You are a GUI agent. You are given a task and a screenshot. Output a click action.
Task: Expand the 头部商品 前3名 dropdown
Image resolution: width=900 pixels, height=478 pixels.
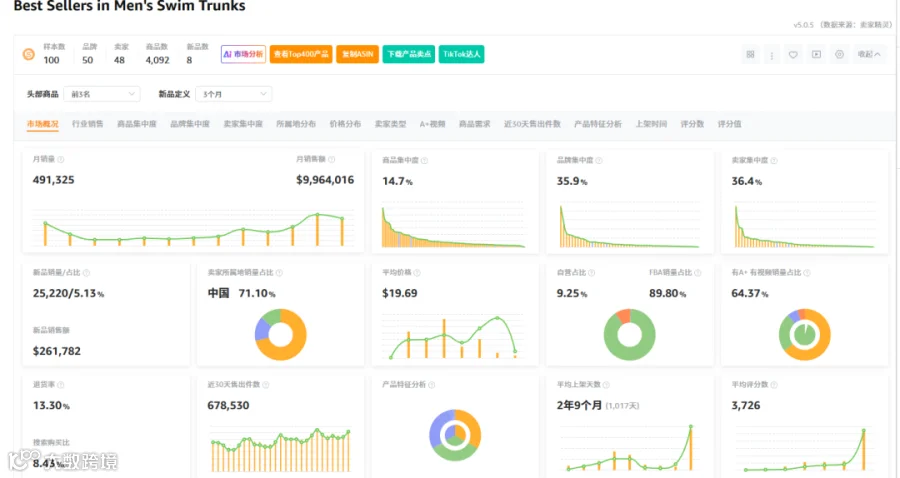(x=102, y=94)
